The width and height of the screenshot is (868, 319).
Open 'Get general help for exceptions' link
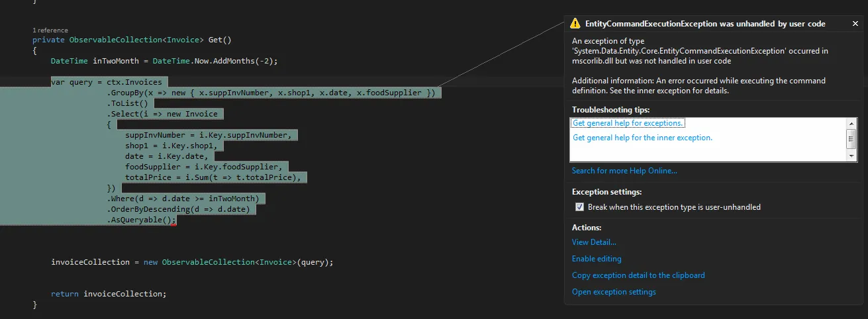coord(628,123)
